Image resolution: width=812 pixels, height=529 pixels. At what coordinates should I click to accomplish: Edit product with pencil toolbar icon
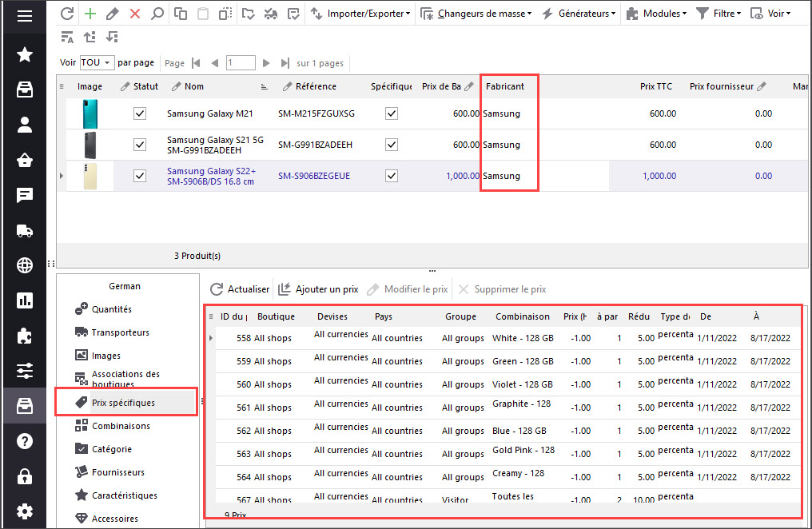click(x=113, y=14)
